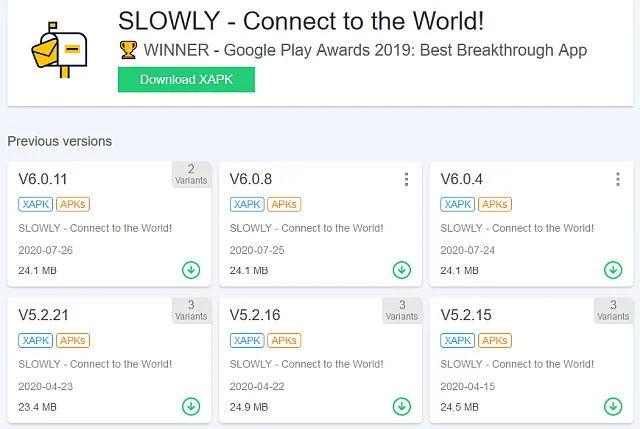The width and height of the screenshot is (640, 429).
Task: Click the APKs tag on V6.0.8 card
Action: pos(284,204)
